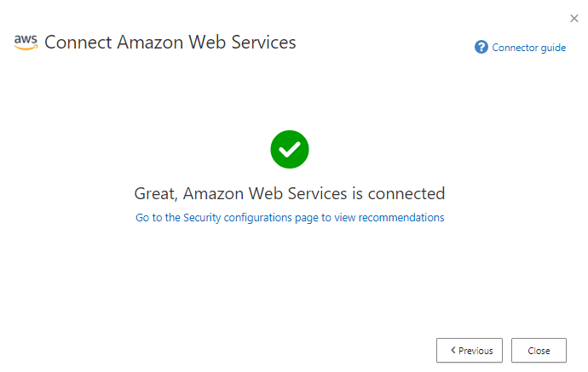Click the "aws" lettering in the logo
The width and height of the screenshot is (588, 372).
click(x=26, y=39)
